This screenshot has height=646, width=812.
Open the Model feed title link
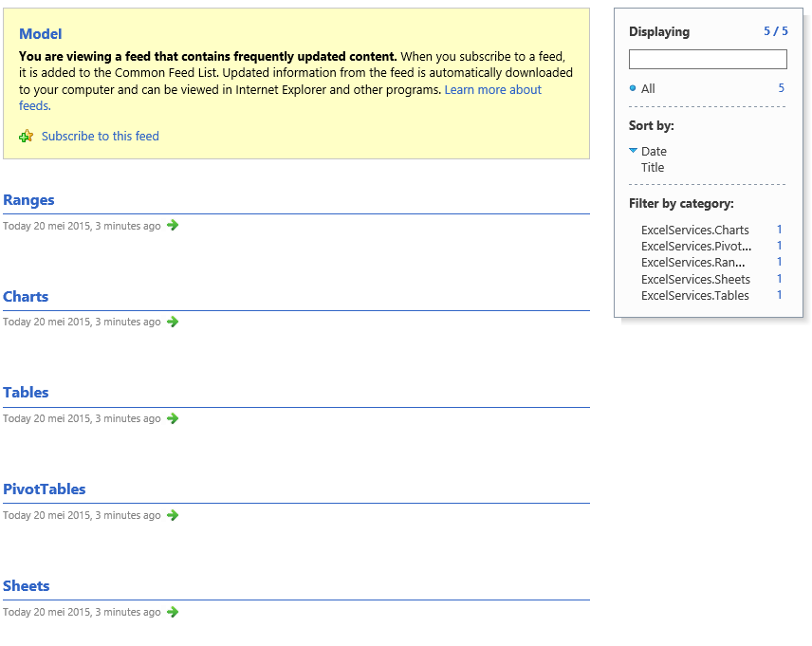41,33
